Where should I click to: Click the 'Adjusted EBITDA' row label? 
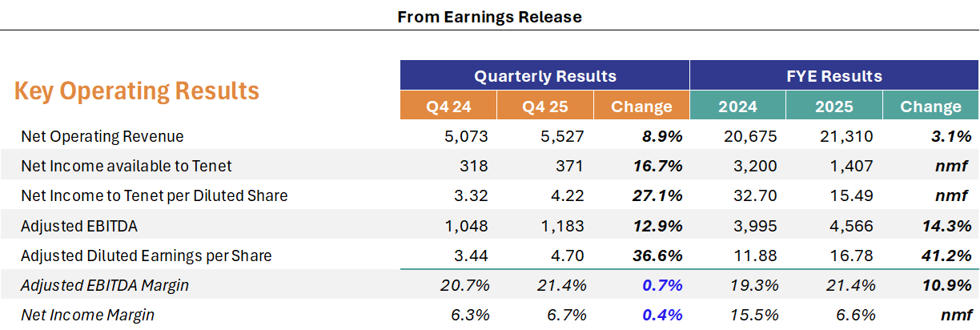(79, 226)
